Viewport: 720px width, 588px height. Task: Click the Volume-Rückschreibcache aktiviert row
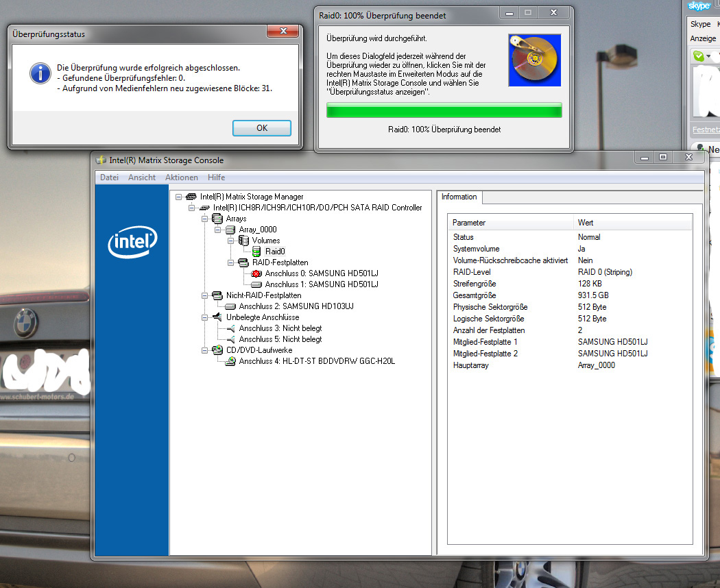570,260
